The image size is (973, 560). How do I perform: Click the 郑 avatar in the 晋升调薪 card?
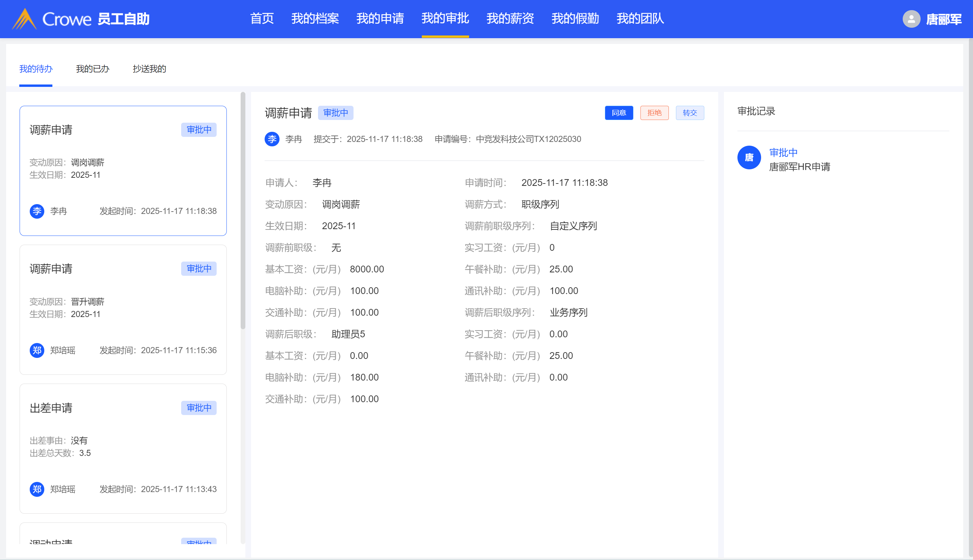[x=37, y=350]
